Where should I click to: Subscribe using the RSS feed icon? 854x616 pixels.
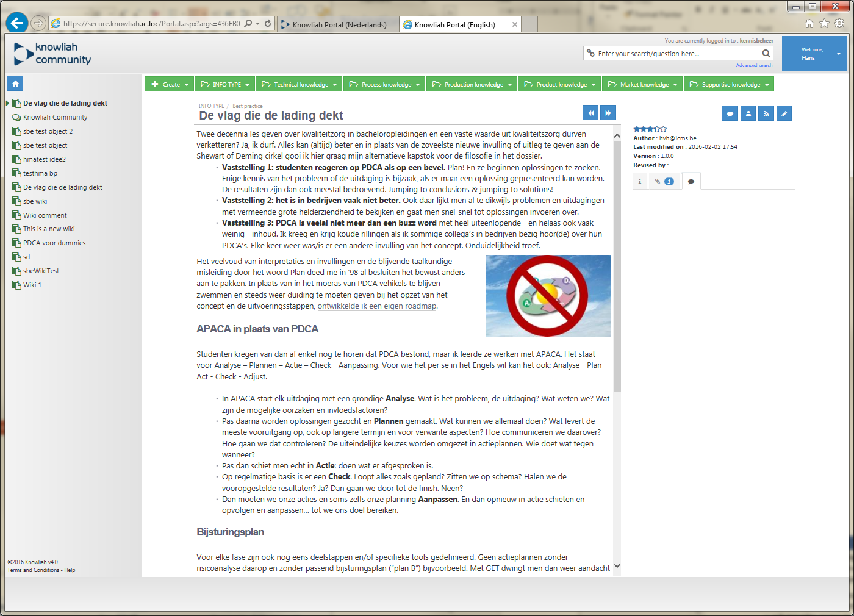point(766,113)
